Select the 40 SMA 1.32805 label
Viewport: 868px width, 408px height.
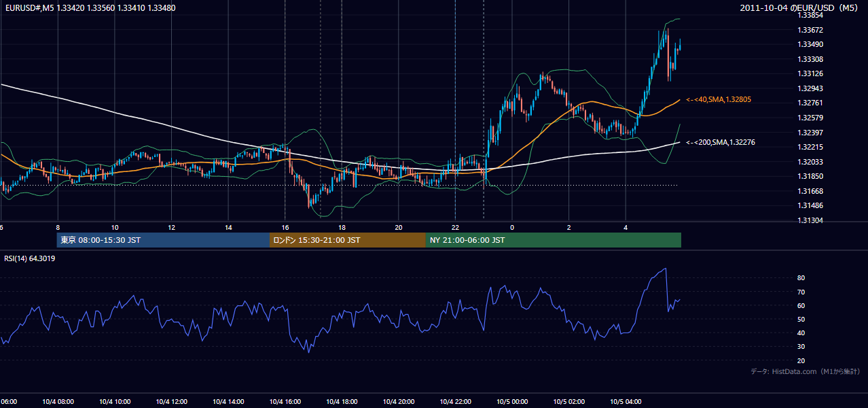click(x=719, y=100)
